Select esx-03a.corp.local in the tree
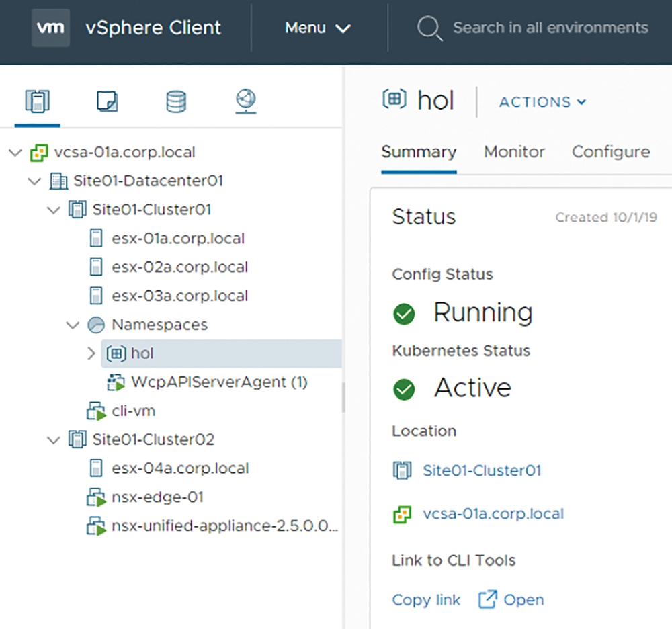 pos(179,296)
